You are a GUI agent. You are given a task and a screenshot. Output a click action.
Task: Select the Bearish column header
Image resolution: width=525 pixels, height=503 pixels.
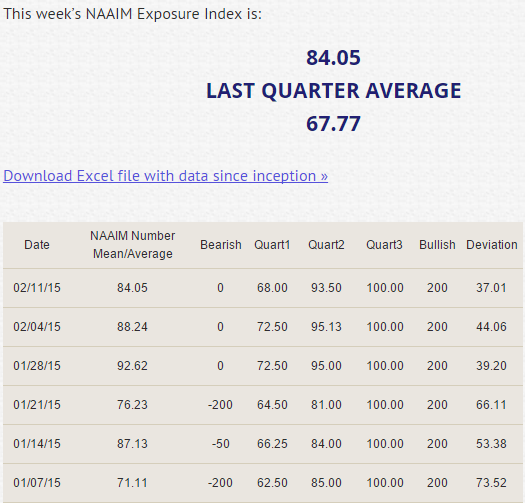pos(221,245)
